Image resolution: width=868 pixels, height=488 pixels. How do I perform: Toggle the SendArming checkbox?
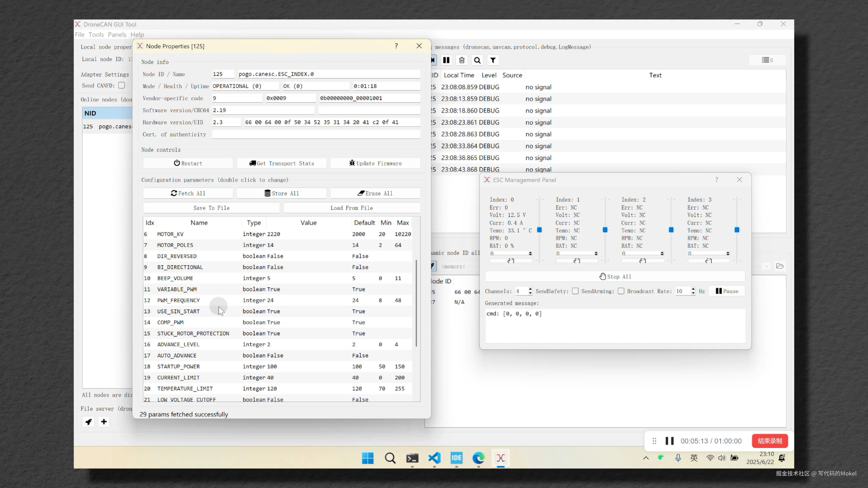[621, 291]
